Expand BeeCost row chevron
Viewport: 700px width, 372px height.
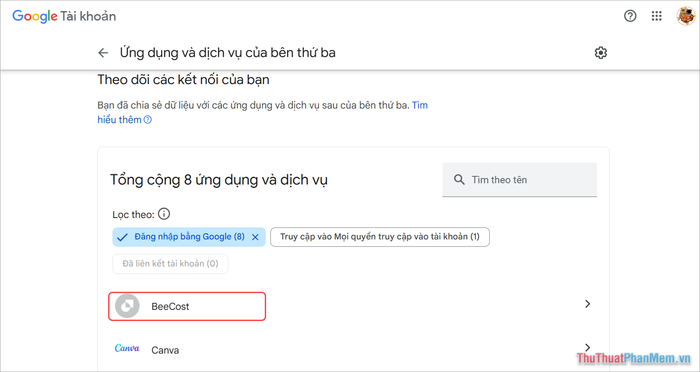tap(588, 304)
